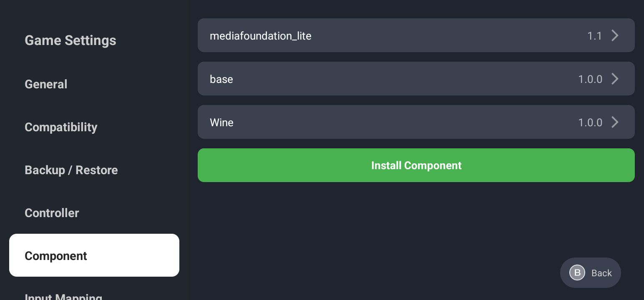Open the Input Mapping section
This screenshot has height=300, width=644.
pos(63,297)
